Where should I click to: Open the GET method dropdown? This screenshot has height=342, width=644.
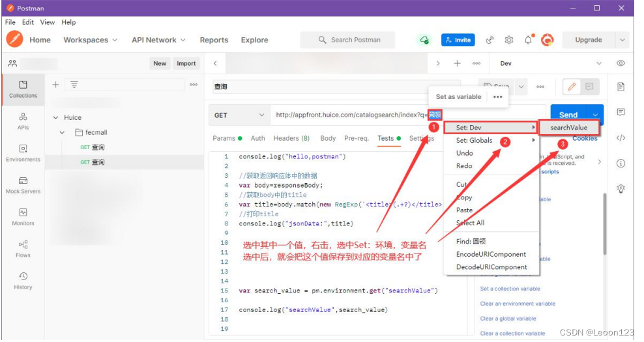239,115
